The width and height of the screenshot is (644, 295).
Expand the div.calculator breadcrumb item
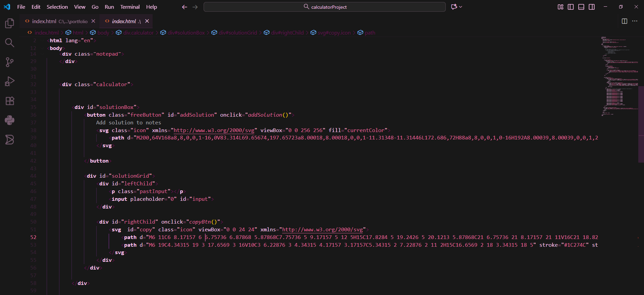138,33
